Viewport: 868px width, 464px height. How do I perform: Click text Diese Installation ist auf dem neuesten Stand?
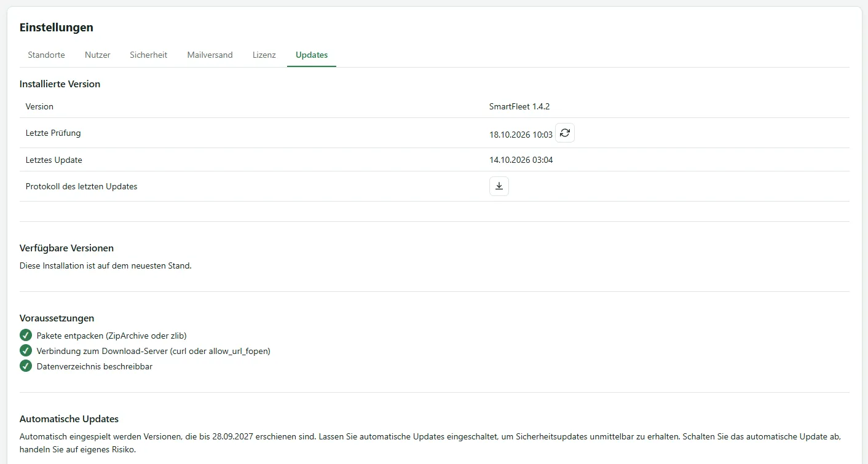coord(106,266)
